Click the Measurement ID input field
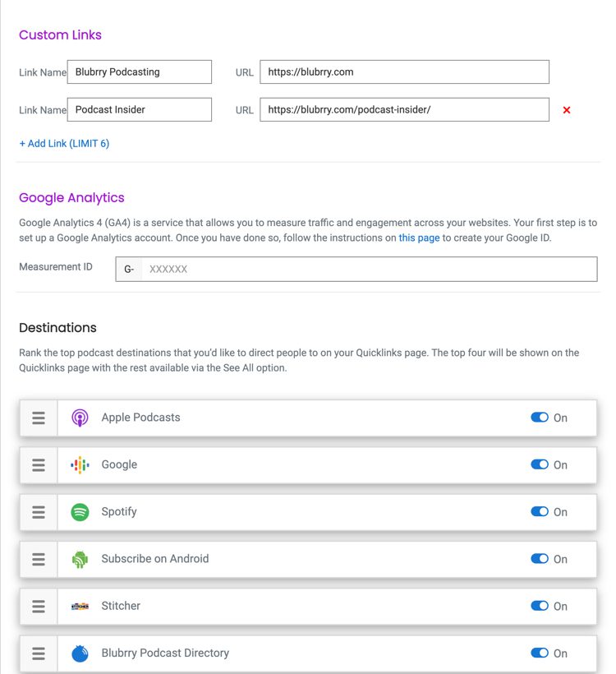Viewport: 616px width, 674px height. tap(369, 269)
